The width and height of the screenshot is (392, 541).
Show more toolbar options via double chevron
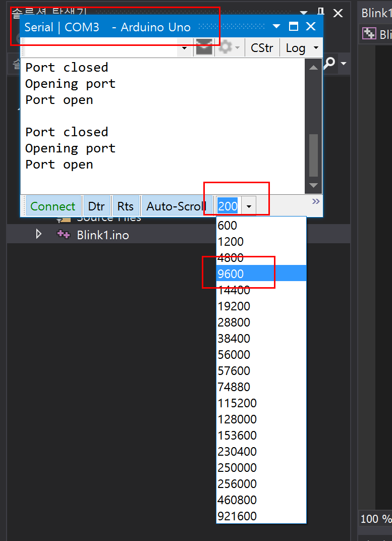(315, 201)
